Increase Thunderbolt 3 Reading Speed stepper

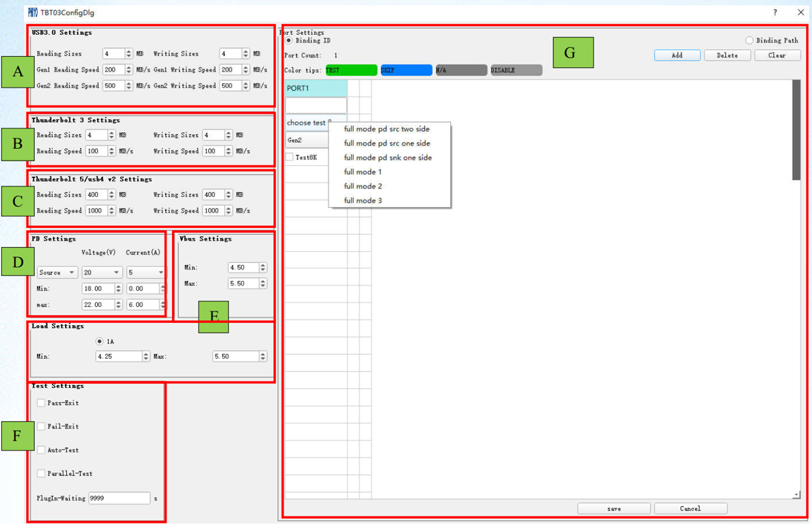tap(111, 148)
